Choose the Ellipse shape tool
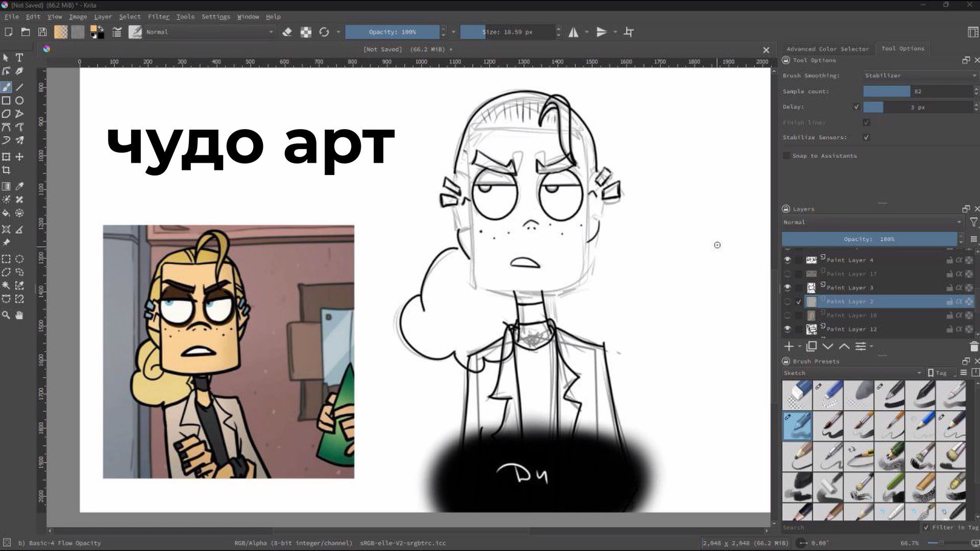The image size is (980, 551). [x=19, y=101]
